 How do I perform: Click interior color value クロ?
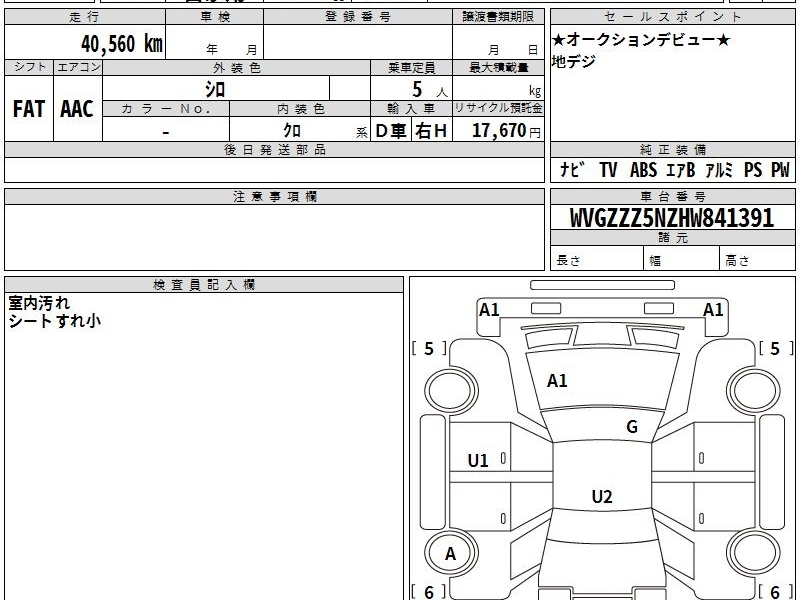pos(292,130)
